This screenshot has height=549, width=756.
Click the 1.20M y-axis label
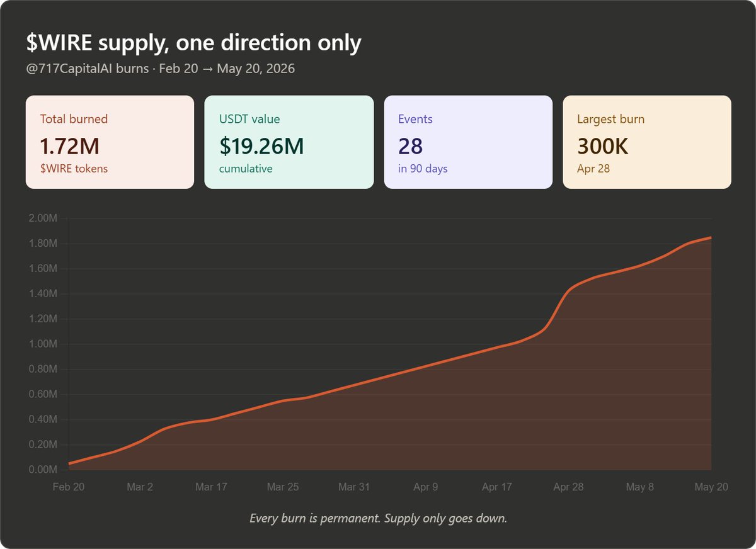[x=43, y=319]
